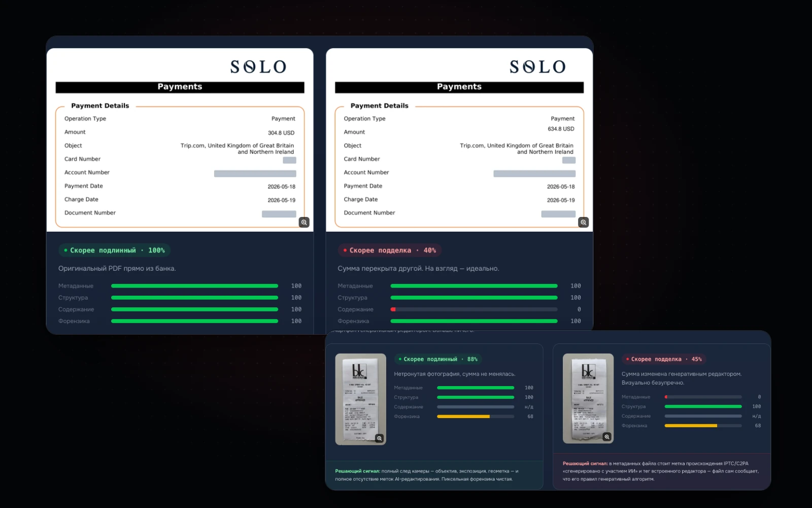Select the 'Скорее подделка · 45%' badge
The height and width of the screenshot is (508, 812).
pos(664,359)
